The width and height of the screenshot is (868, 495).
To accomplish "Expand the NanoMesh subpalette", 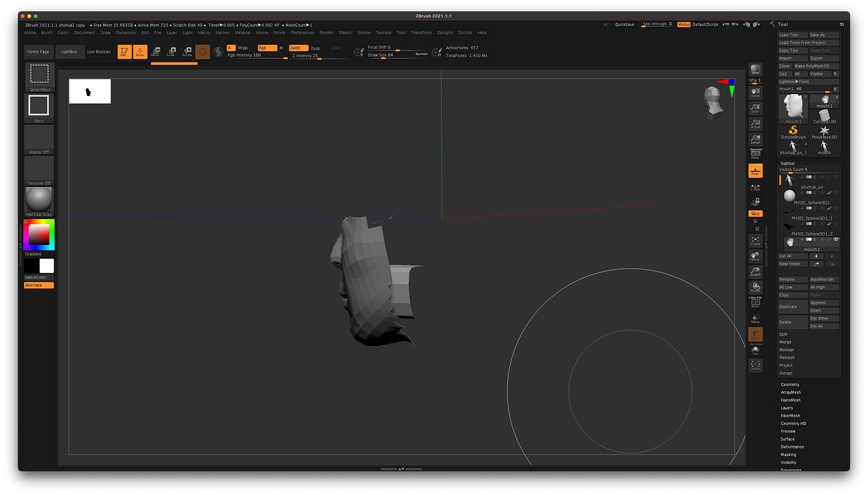I will click(x=791, y=400).
